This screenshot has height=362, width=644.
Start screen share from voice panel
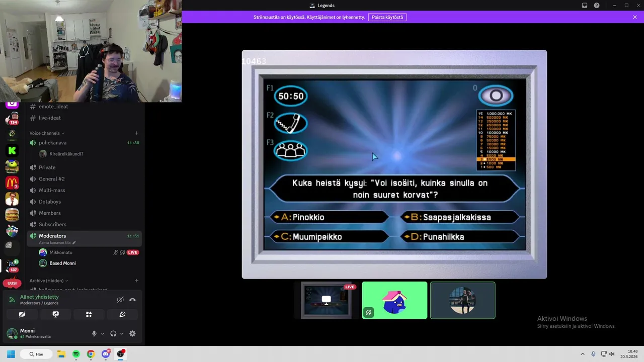[x=55, y=314]
